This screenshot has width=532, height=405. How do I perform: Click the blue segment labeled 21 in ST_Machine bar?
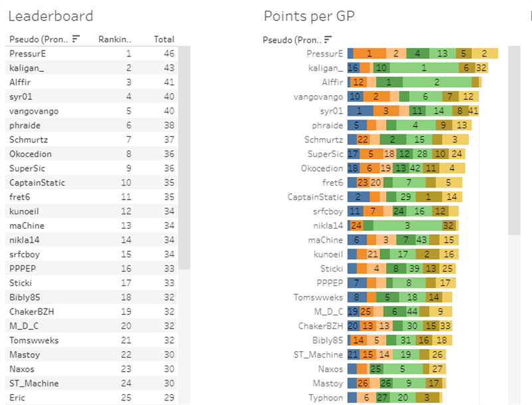(353, 354)
